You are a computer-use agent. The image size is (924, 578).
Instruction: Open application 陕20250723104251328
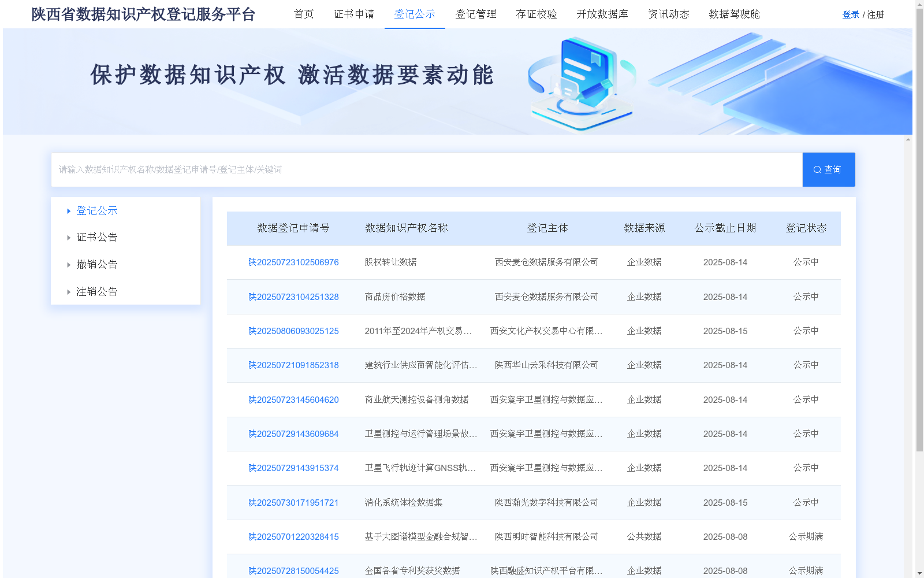click(x=293, y=297)
